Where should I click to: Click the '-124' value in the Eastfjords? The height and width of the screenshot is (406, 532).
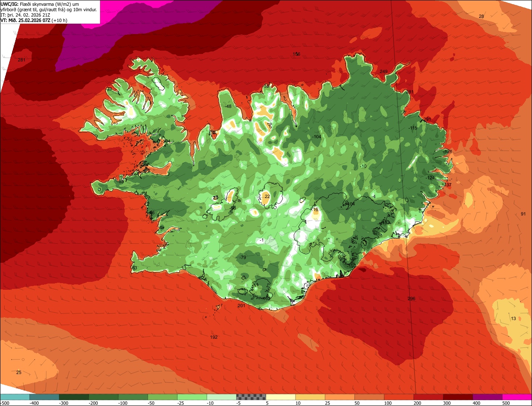(430, 178)
